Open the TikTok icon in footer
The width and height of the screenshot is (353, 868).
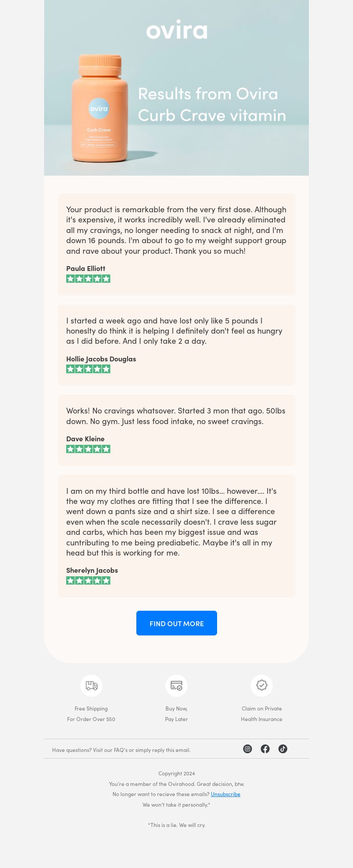point(283,749)
